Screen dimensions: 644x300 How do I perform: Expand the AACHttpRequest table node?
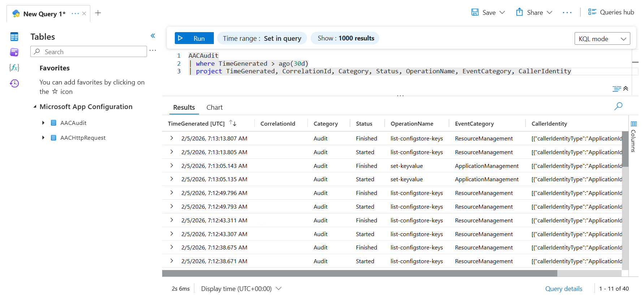(x=43, y=138)
